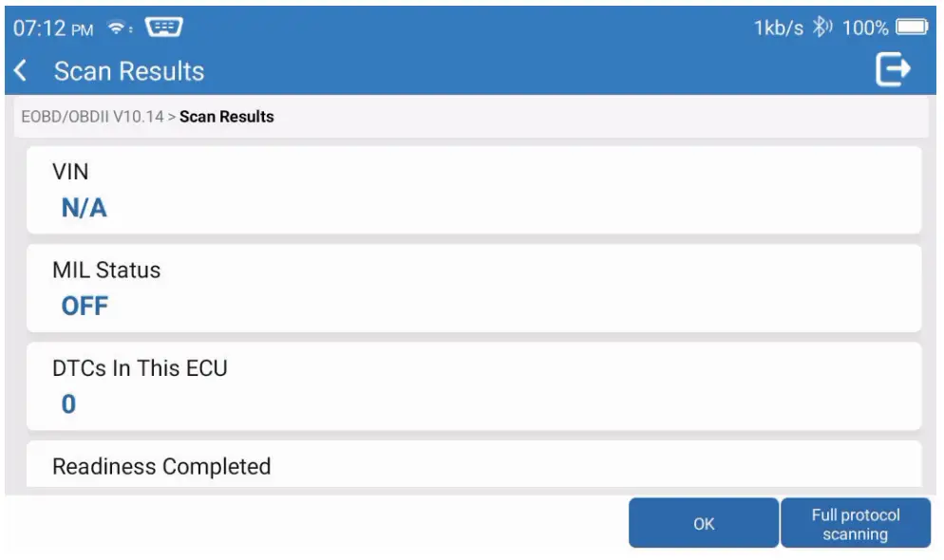944x560 pixels.
Task: Tap the DTCs In This ECU label
Action: tap(140, 368)
